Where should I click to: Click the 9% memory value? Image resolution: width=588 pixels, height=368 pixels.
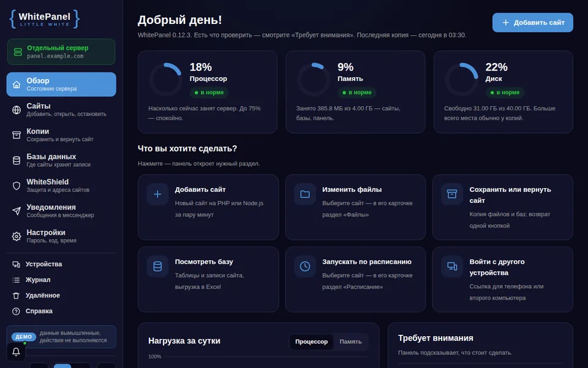[x=345, y=67]
